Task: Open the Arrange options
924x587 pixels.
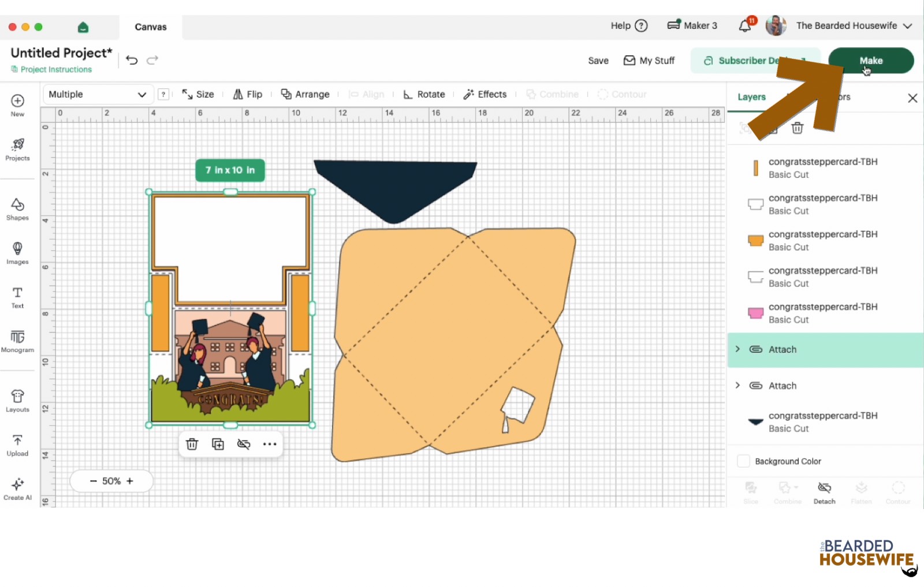Action: pyautogui.click(x=305, y=95)
